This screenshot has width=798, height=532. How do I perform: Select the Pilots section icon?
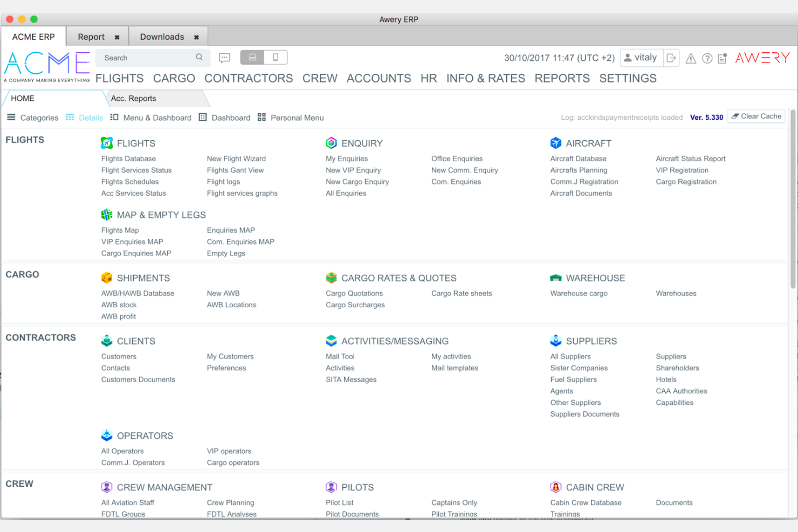[x=331, y=487]
